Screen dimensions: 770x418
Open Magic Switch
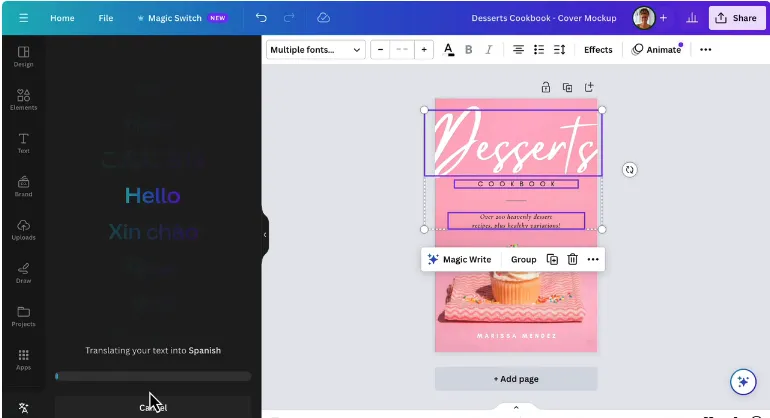182,18
